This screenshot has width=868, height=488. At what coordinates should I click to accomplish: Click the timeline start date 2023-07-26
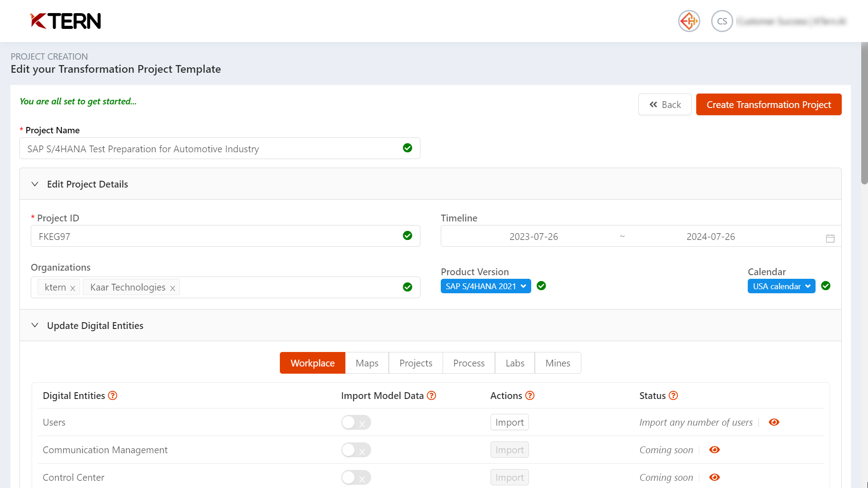[x=533, y=236]
